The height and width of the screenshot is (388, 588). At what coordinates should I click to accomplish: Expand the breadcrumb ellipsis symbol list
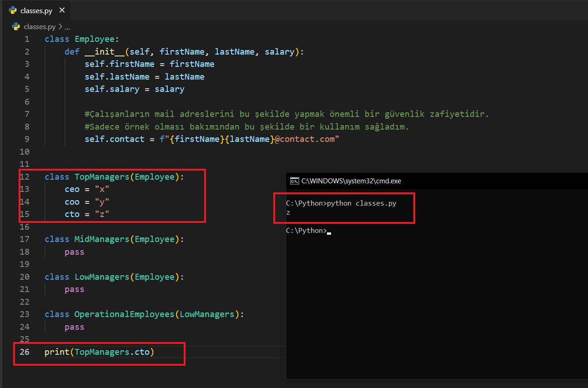pyautogui.click(x=67, y=27)
